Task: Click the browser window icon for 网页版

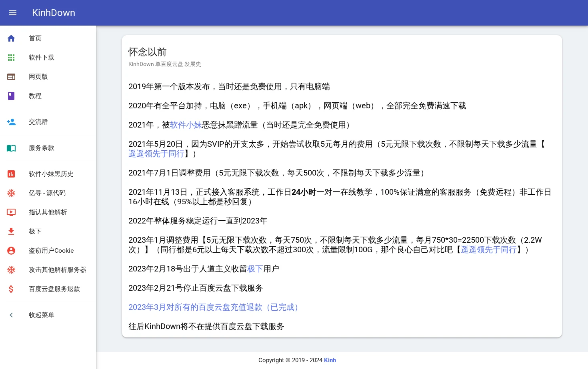Action: tap(11, 77)
